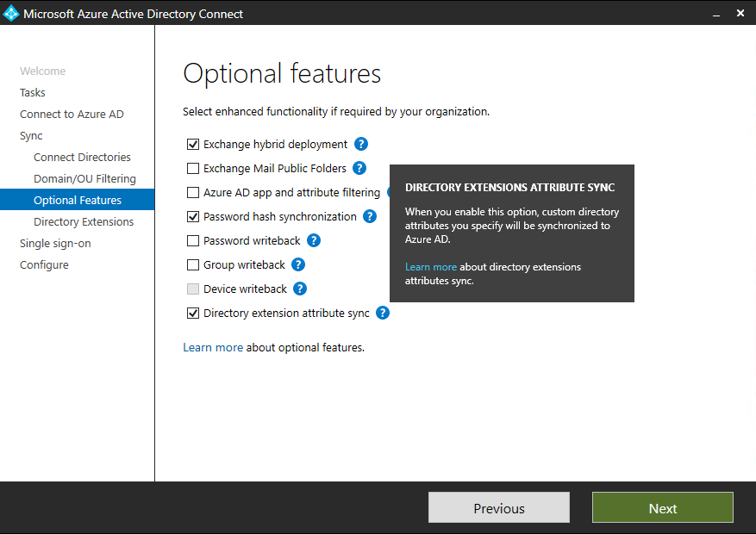Enable Azure AD app and attribute filtering

pyautogui.click(x=193, y=192)
